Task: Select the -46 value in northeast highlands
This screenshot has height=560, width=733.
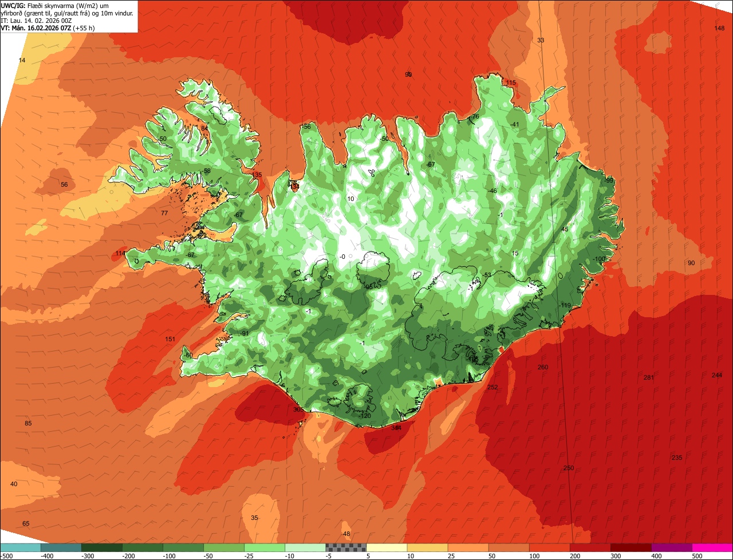Action: 492,191
